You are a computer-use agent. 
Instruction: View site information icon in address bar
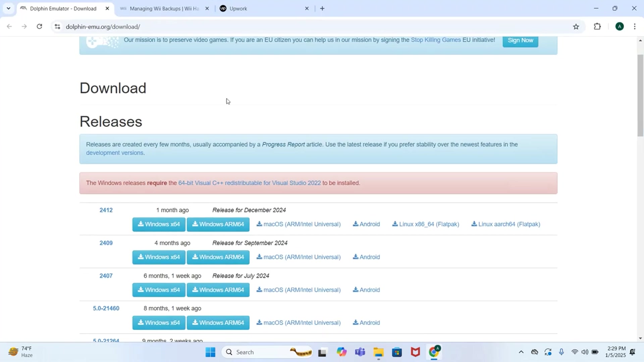[57, 26]
